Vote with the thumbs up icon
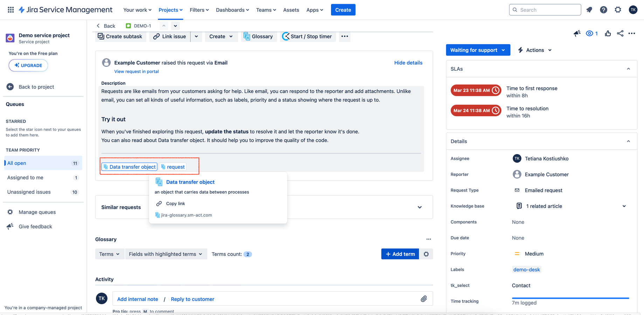This screenshot has width=644, height=315. pyautogui.click(x=608, y=33)
